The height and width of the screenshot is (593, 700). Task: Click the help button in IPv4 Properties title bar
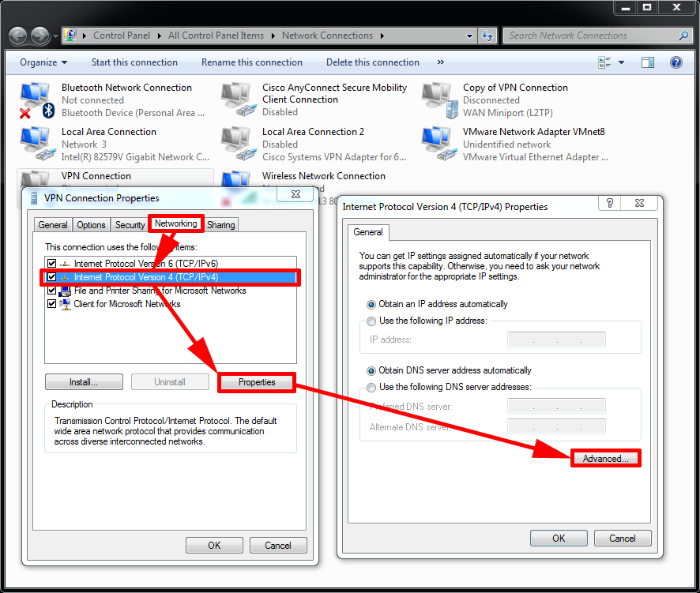tap(610, 204)
